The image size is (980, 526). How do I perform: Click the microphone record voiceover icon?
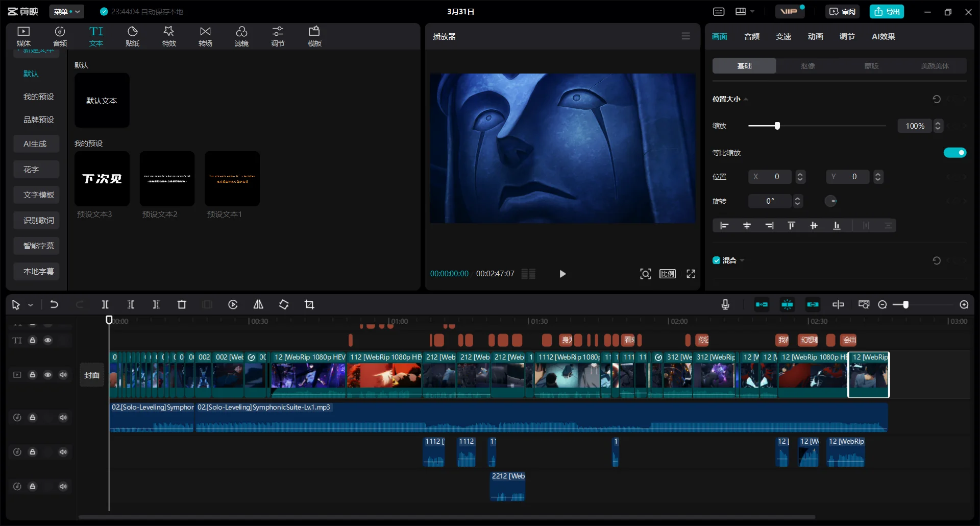point(725,304)
